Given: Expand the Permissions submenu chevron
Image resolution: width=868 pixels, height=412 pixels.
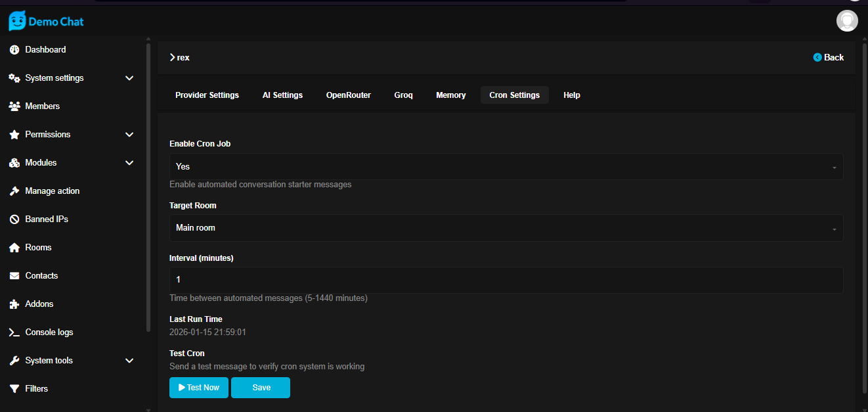Looking at the screenshot, I should 129,135.
